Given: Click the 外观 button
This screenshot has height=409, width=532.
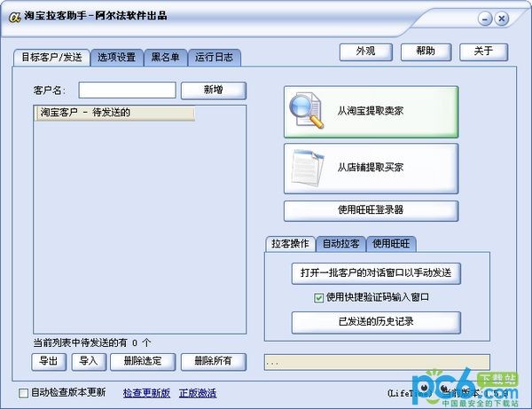Looking at the screenshot, I should pos(365,51).
